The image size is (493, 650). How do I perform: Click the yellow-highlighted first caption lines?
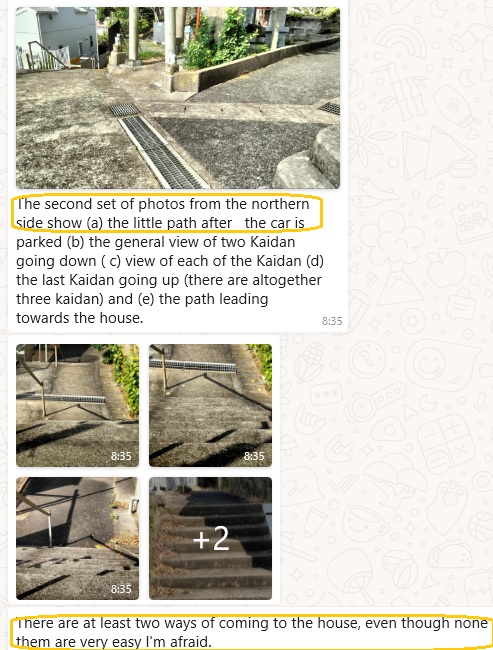[x=166, y=213]
